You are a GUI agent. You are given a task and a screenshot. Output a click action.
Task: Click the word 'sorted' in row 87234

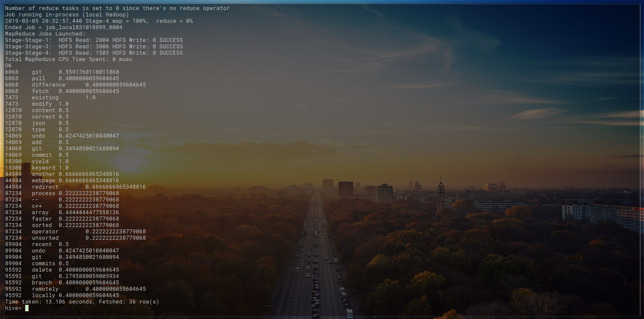click(x=42, y=225)
